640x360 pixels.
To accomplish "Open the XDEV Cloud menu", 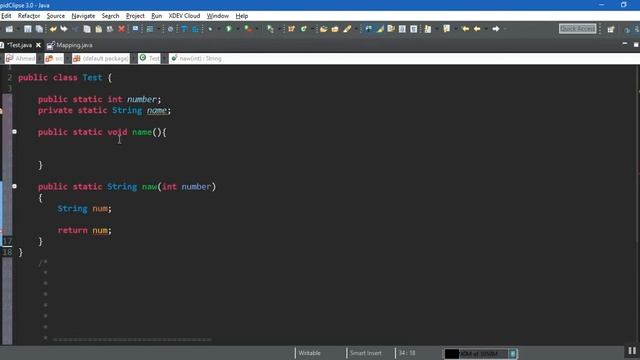I will [x=184, y=16].
